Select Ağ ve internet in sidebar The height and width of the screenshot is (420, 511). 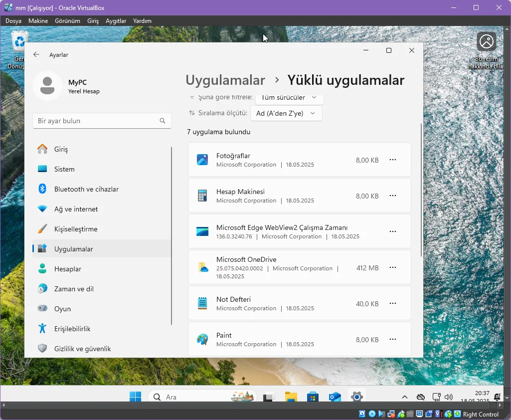click(x=102, y=209)
